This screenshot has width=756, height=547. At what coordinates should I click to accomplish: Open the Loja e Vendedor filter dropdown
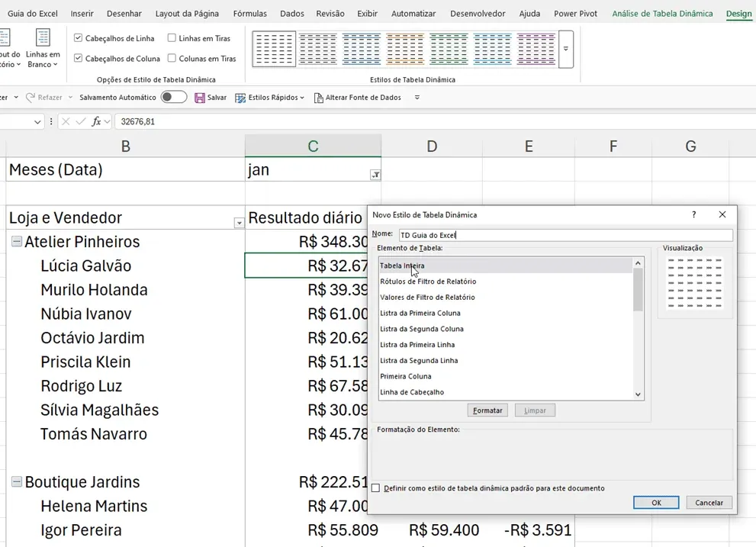[239, 223]
